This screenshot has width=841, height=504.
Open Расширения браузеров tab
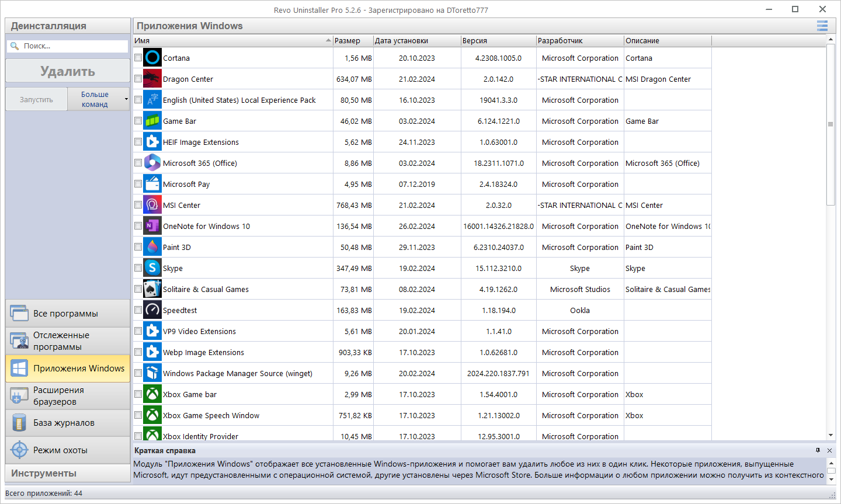click(x=68, y=396)
